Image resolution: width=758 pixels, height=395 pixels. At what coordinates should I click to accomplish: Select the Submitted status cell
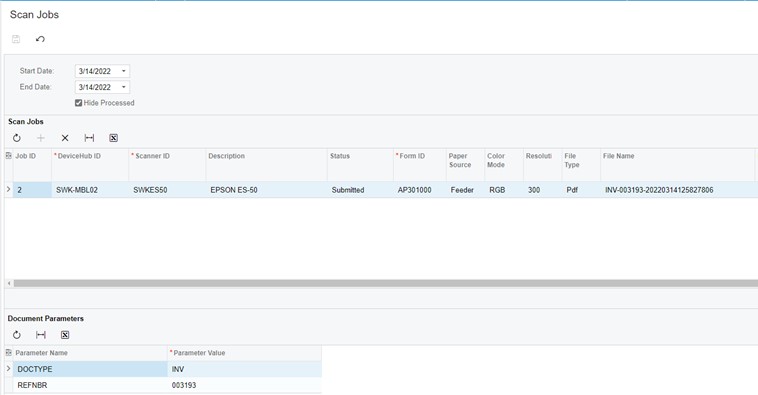360,190
